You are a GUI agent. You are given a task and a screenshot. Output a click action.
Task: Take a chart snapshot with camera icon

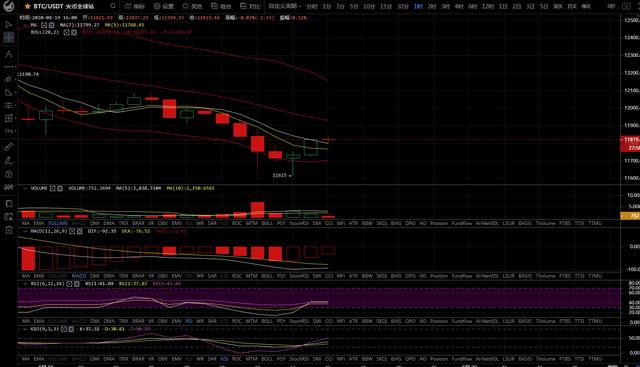[x=626, y=6]
